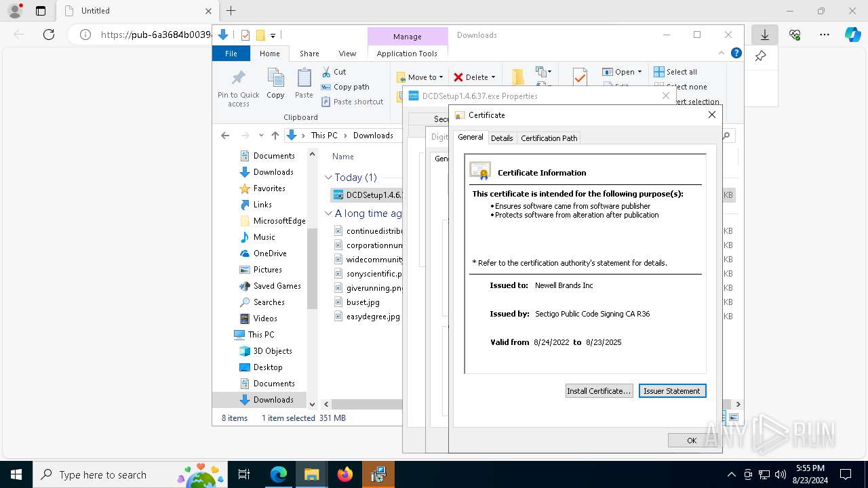Screen dimensions: 868x488
Task: Open Windows Start menu
Action: click(16, 474)
